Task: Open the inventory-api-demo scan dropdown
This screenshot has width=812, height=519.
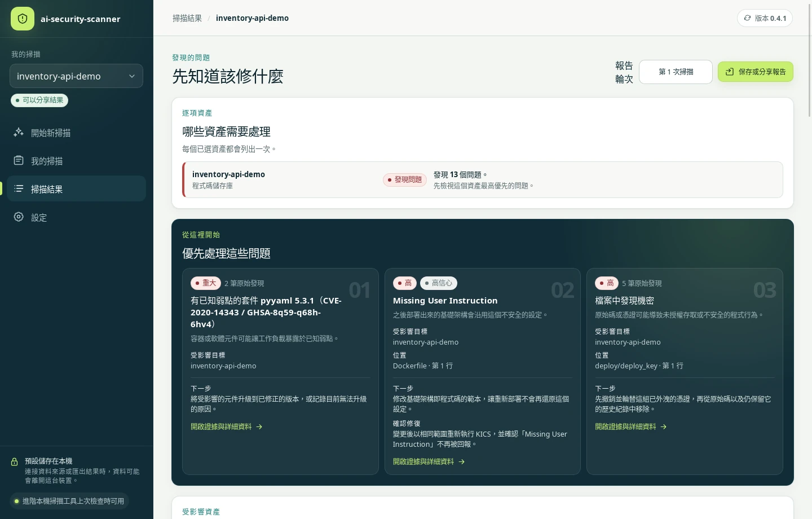Action: pyautogui.click(x=76, y=76)
